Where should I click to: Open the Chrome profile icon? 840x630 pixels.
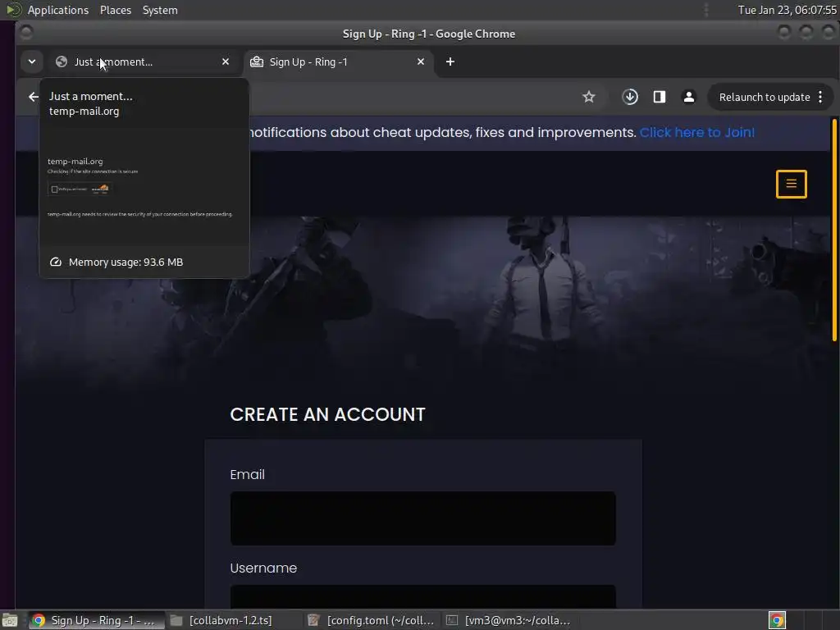click(x=689, y=97)
